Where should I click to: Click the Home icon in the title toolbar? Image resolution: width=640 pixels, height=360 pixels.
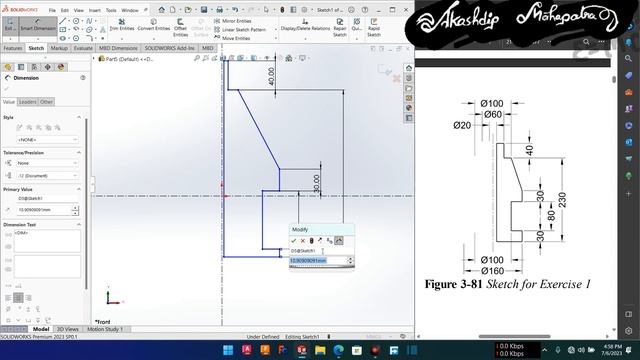[162, 9]
